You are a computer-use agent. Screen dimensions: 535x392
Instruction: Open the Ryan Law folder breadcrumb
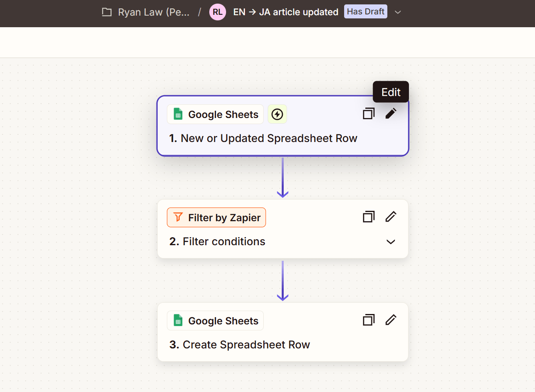pos(154,12)
